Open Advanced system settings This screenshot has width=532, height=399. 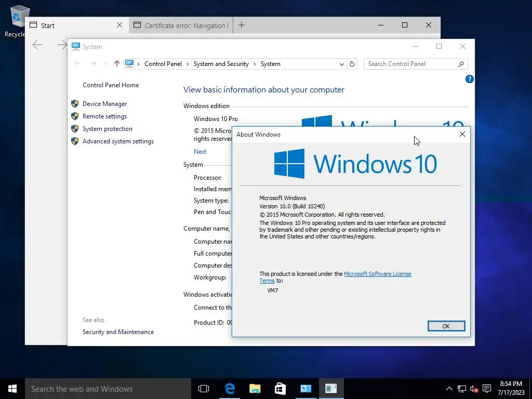pos(118,141)
